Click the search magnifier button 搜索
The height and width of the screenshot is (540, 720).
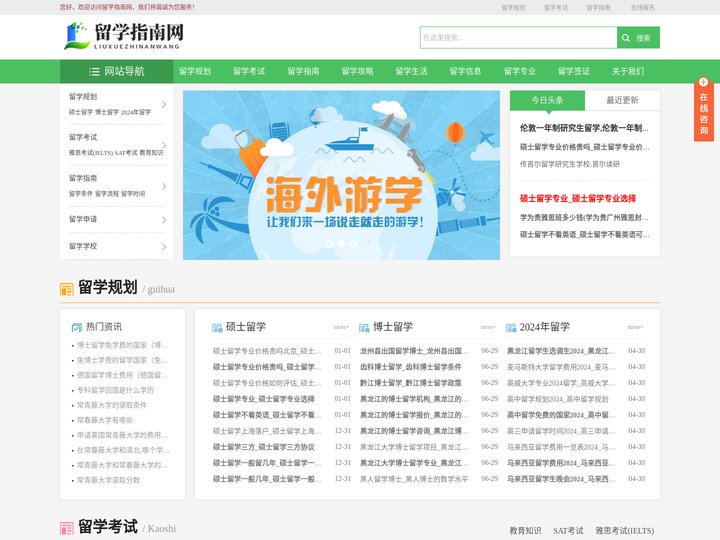point(638,38)
